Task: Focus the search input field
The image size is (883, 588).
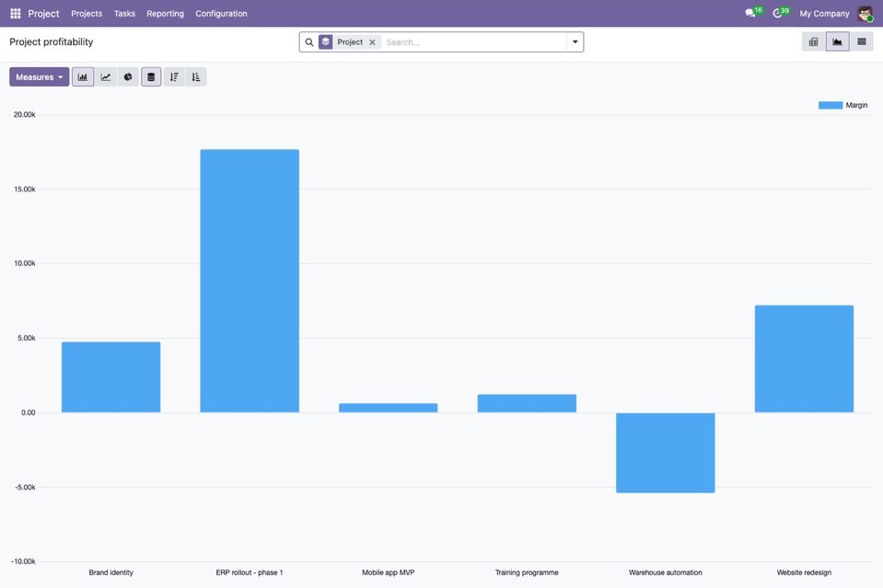Action: pyautogui.click(x=474, y=42)
